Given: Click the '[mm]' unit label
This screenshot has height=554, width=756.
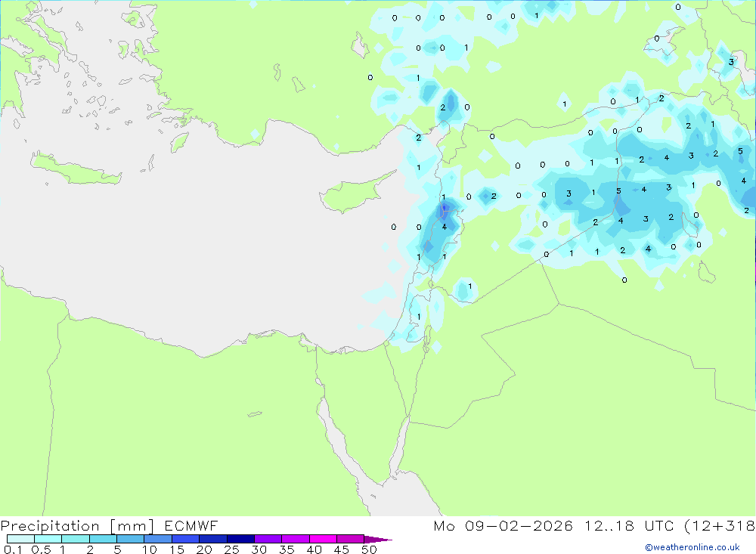Looking at the screenshot, I should [132, 526].
